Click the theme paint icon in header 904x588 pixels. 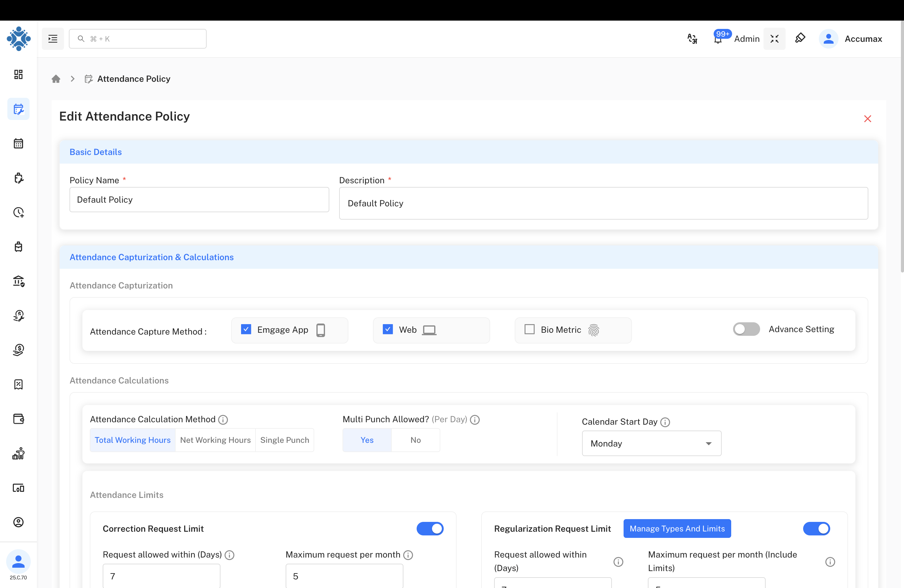800,38
